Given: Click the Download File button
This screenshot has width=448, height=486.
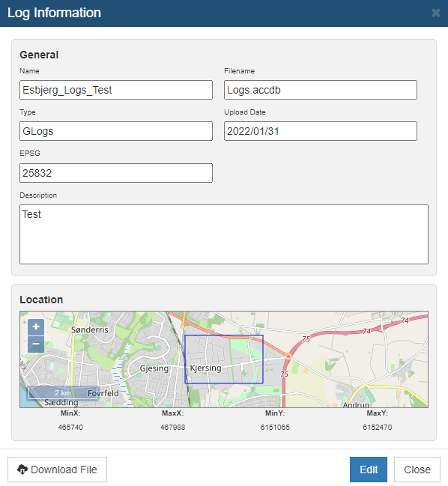Looking at the screenshot, I should tap(58, 470).
